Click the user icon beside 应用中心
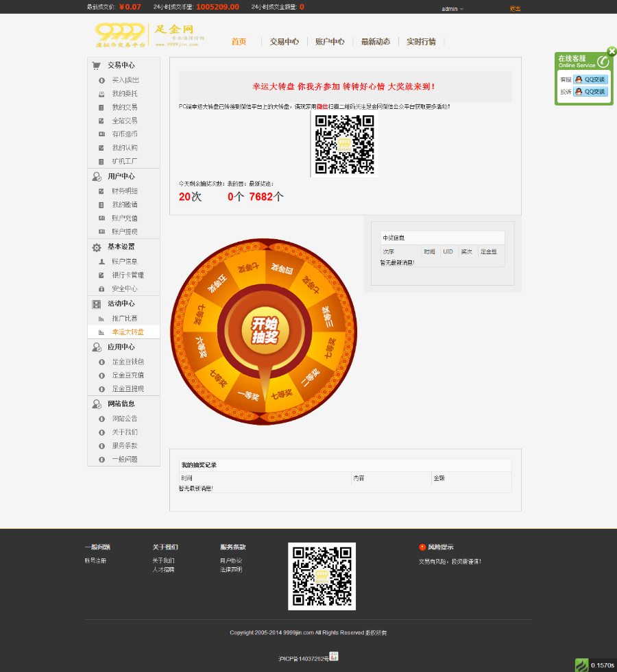617x672 pixels. pos(97,347)
